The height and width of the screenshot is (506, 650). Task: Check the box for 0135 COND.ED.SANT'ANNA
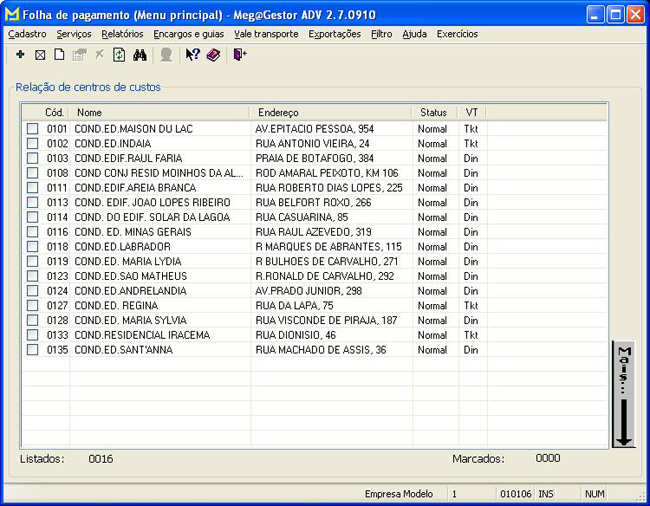[x=32, y=350]
